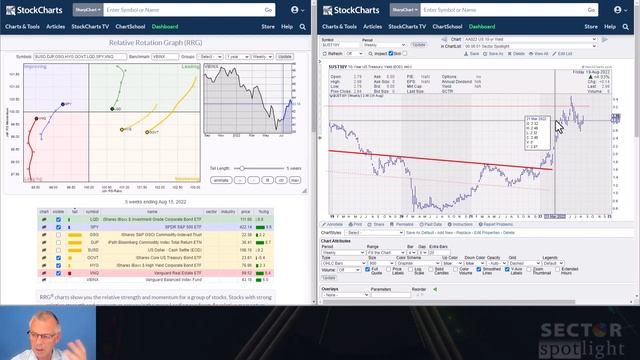Open the 1 year range dropdown

tap(238, 57)
